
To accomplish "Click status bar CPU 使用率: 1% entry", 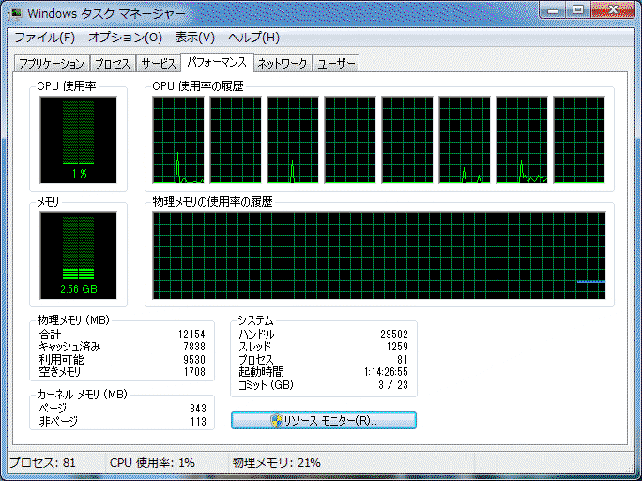I will (152, 463).
